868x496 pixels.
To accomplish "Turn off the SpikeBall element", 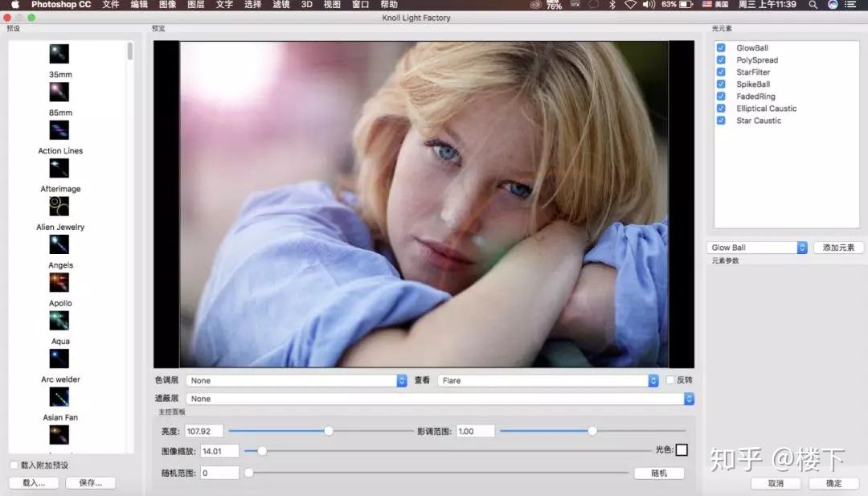I will (721, 84).
